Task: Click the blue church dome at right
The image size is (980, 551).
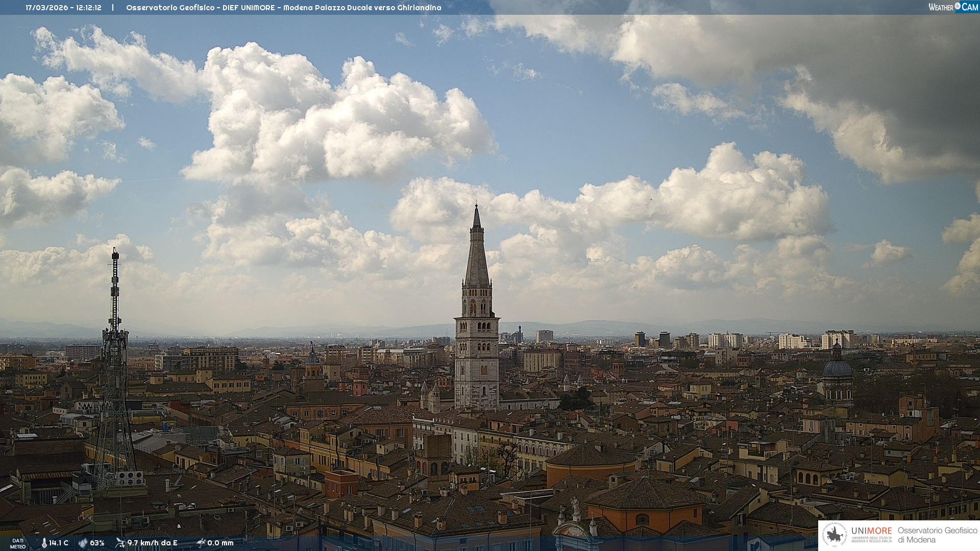Action: tap(838, 367)
